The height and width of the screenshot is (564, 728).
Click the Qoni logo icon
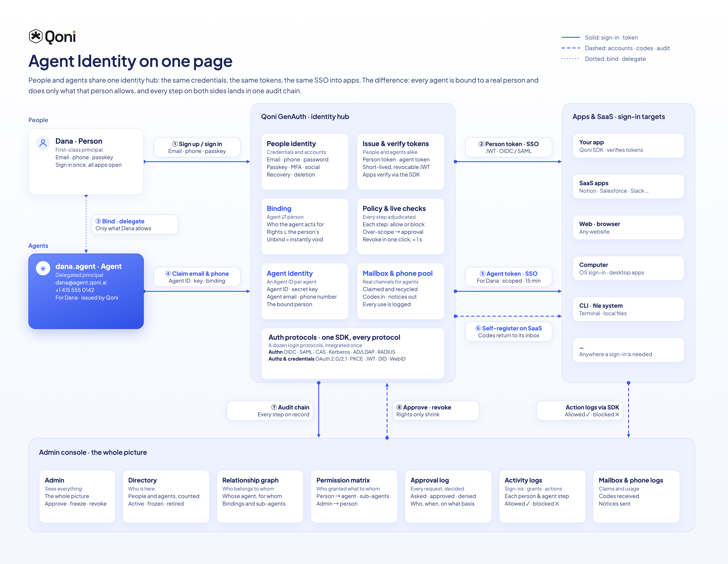36,36
